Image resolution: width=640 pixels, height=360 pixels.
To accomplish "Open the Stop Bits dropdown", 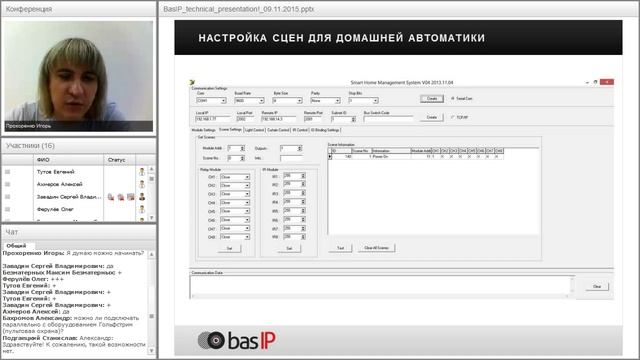I will [x=375, y=100].
